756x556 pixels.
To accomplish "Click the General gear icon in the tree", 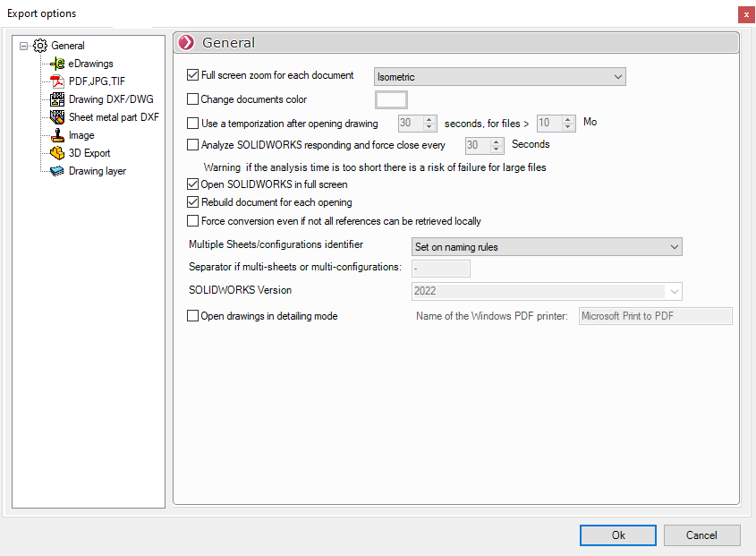I will click(40, 46).
